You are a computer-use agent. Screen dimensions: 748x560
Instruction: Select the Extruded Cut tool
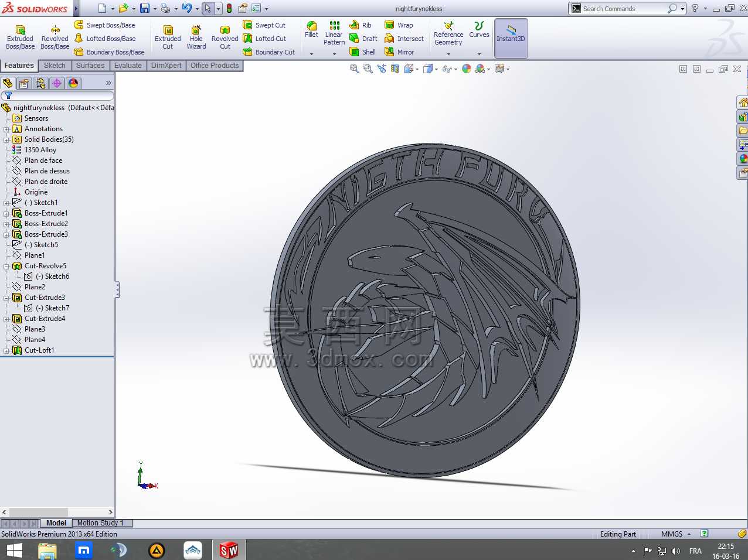168,37
